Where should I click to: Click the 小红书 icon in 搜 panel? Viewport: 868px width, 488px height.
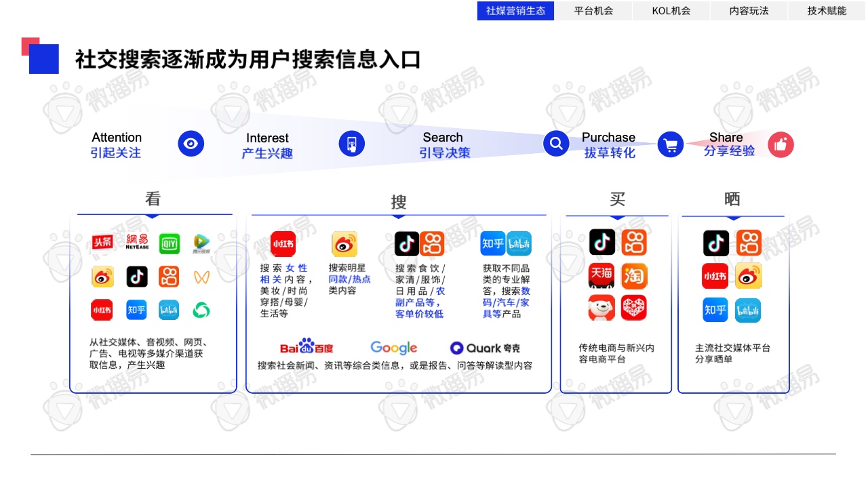(x=283, y=244)
